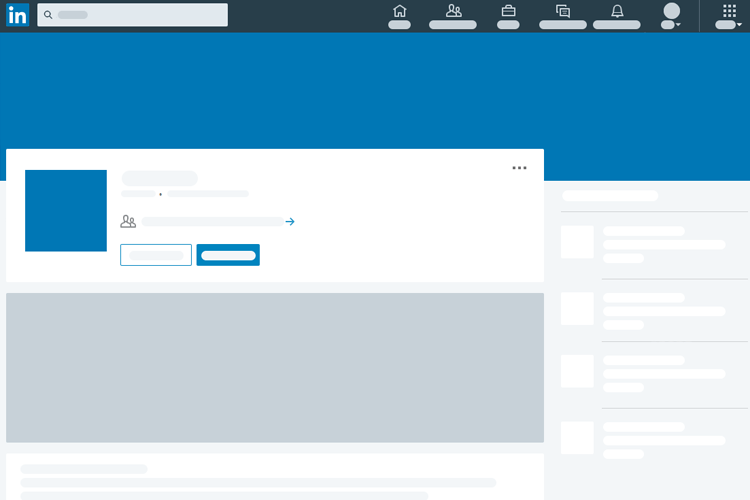Open the apps grid icon
Screen dimensions: 750x500
point(729,11)
